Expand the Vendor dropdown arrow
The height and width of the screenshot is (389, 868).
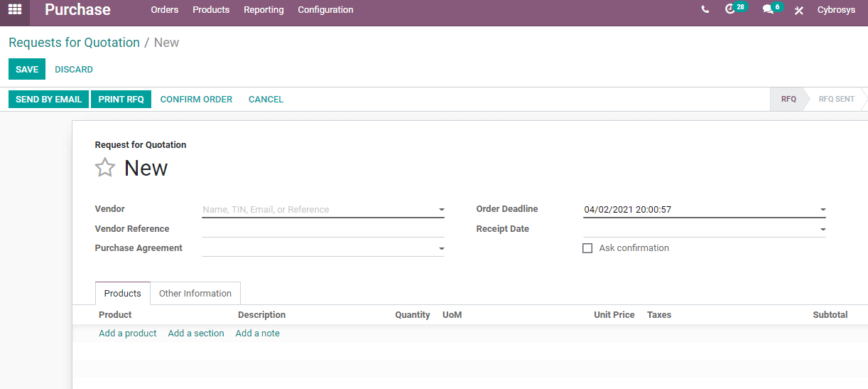[441, 210]
